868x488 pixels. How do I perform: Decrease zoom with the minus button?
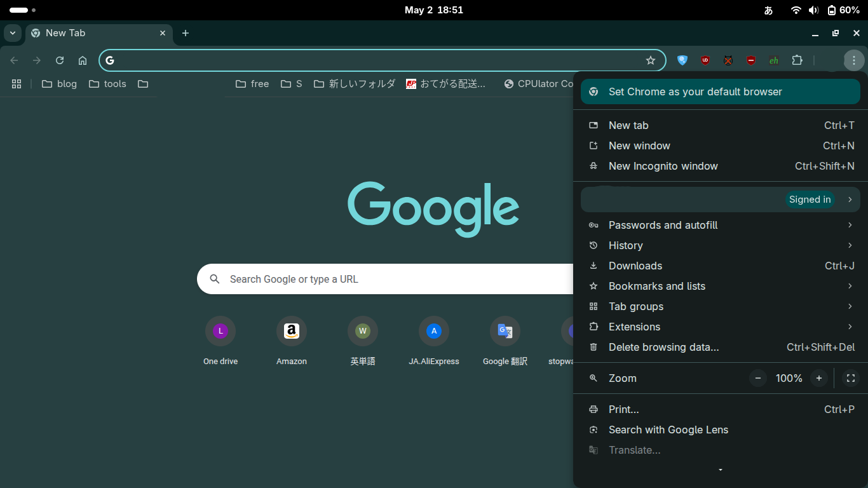(758, 378)
